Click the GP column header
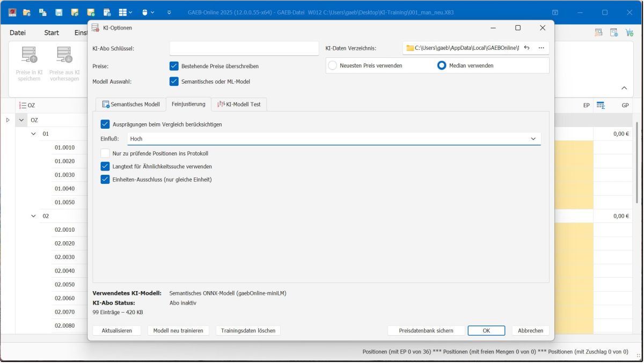Image resolution: width=644 pixels, height=363 pixels. tap(625, 106)
